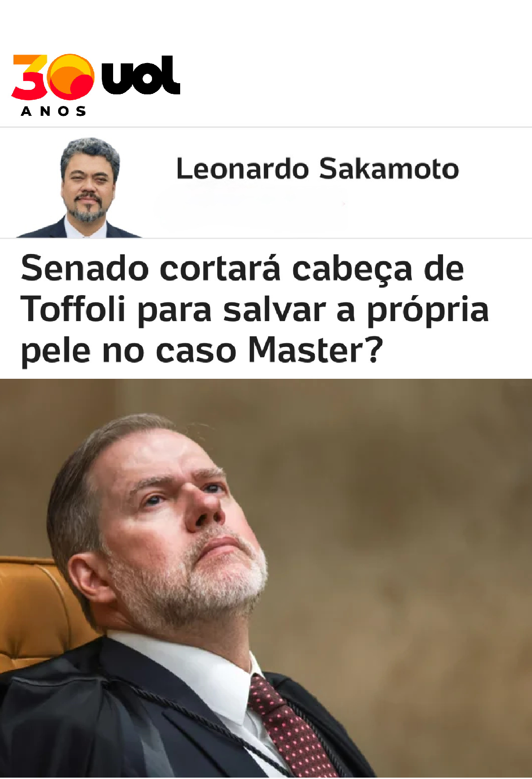The height and width of the screenshot is (779, 532).
Task: Open the main article photo
Action: click(266, 579)
